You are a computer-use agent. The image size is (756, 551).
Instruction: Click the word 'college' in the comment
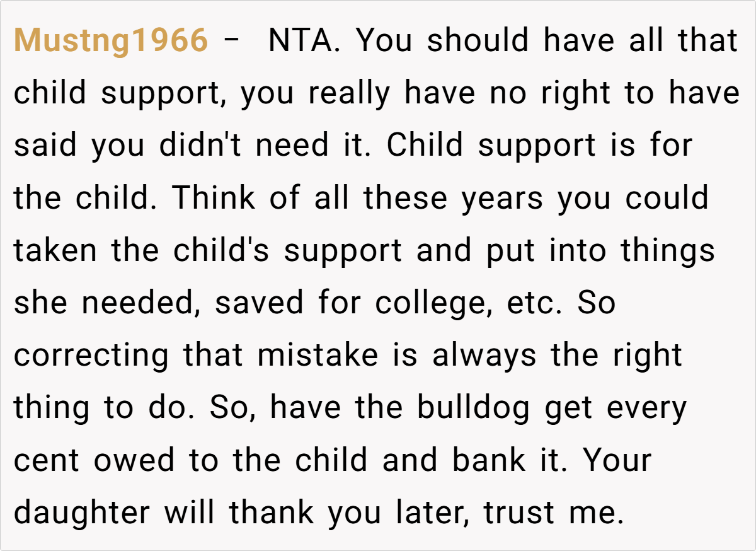point(433,303)
